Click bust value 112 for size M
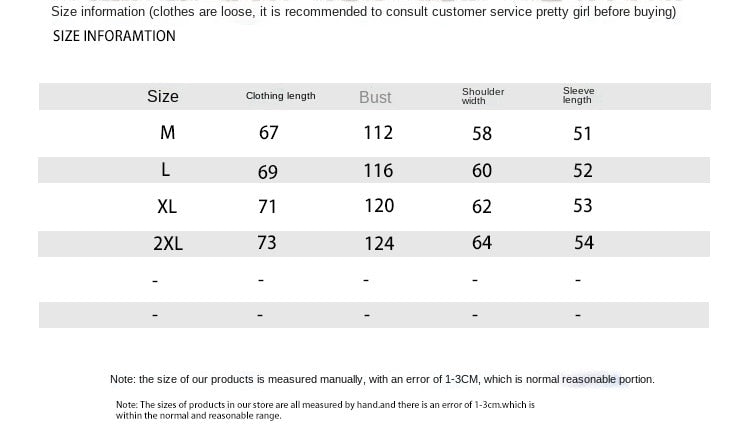The width and height of the screenshot is (750, 442). pyautogui.click(x=378, y=133)
